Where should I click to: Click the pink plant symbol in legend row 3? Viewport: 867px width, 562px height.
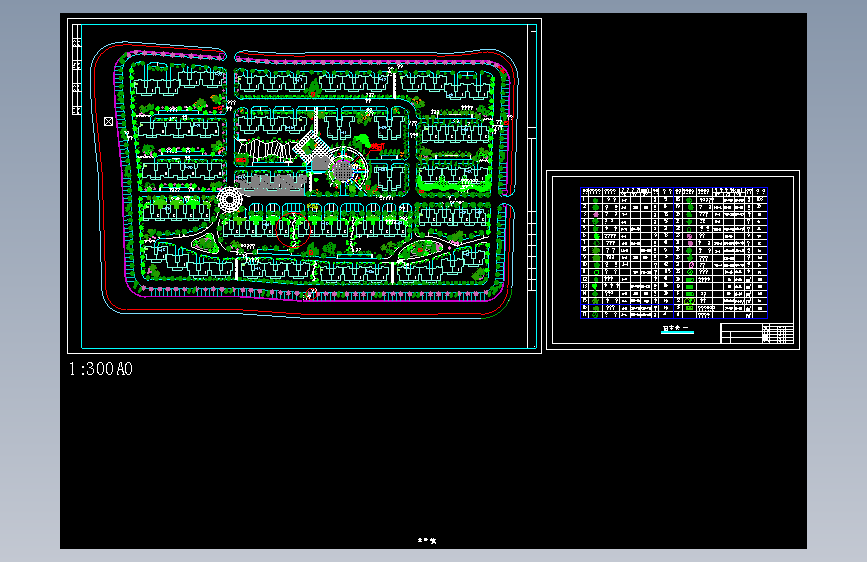(596, 214)
